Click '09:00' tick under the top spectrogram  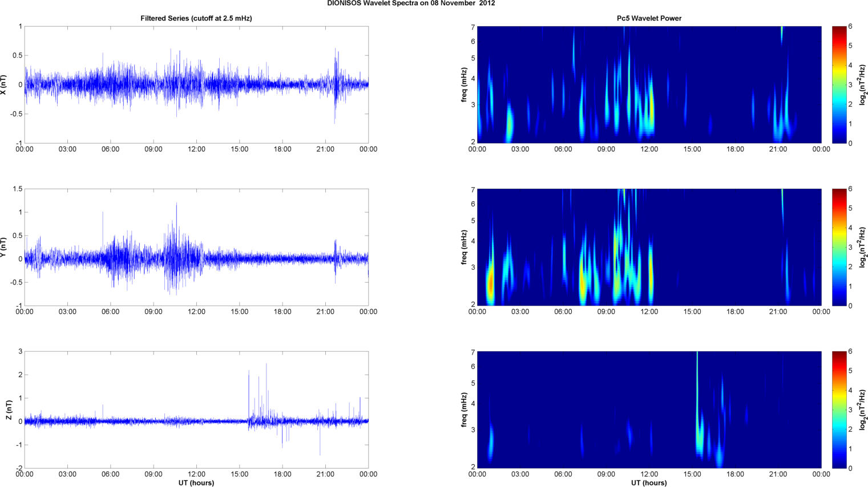tap(606, 149)
